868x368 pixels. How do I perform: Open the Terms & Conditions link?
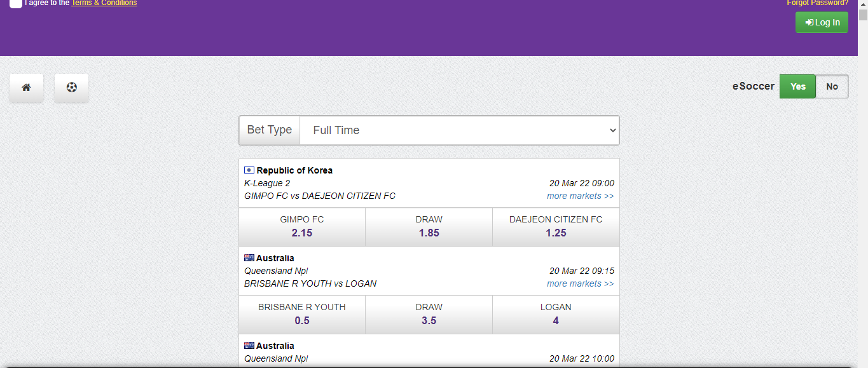click(x=104, y=3)
